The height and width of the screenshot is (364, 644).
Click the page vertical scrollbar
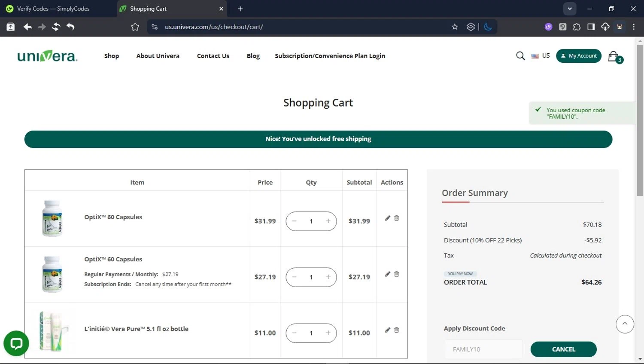pos(640,120)
